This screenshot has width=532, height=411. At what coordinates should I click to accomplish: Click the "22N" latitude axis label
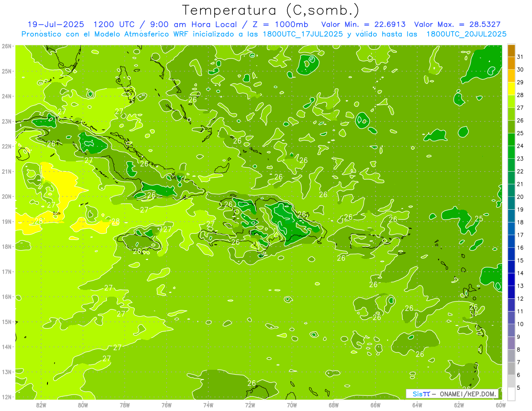(6, 146)
